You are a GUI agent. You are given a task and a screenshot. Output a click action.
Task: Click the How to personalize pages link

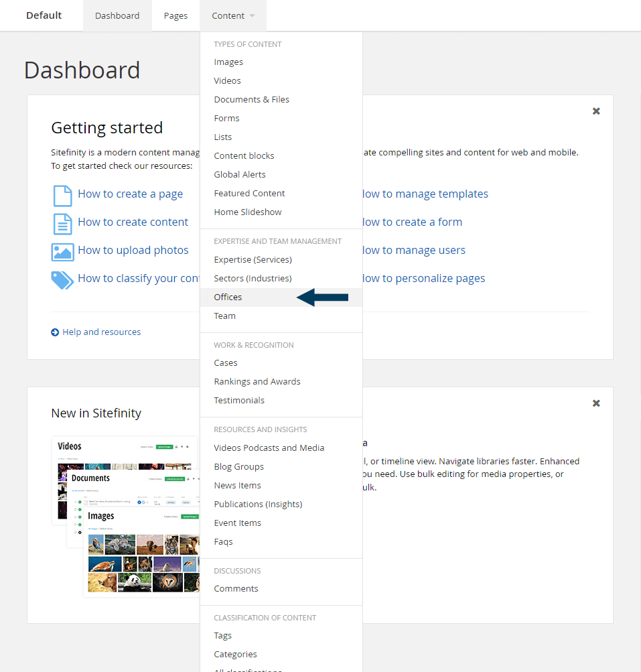(423, 278)
